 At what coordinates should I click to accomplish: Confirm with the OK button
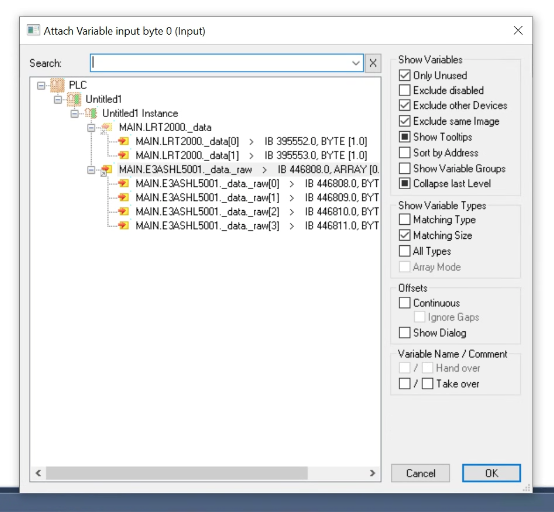click(x=491, y=473)
